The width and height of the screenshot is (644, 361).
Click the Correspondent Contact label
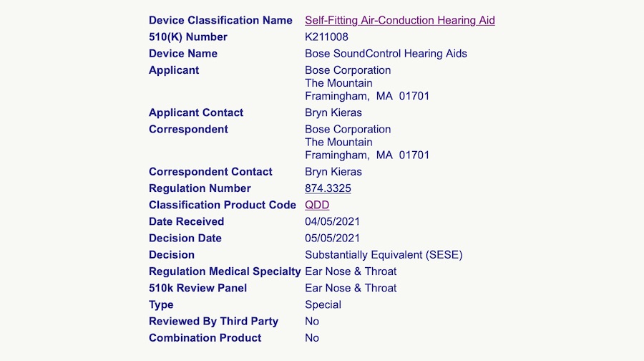pos(210,172)
